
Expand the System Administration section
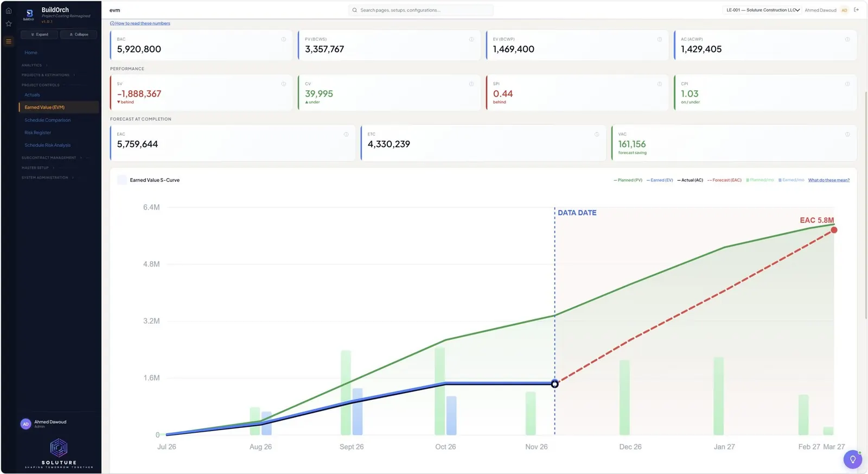(x=48, y=178)
